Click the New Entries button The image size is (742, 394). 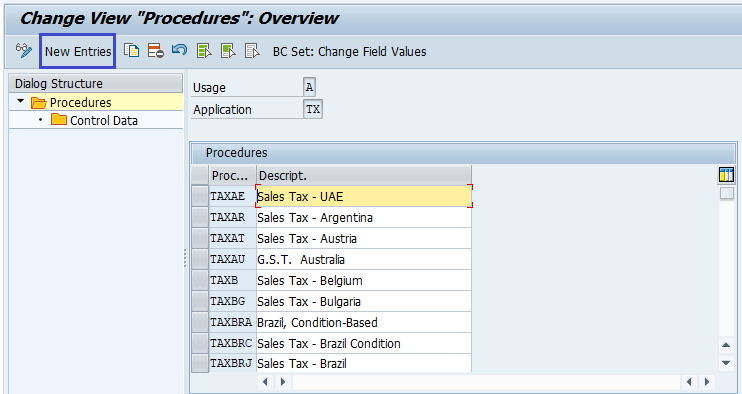click(x=78, y=51)
